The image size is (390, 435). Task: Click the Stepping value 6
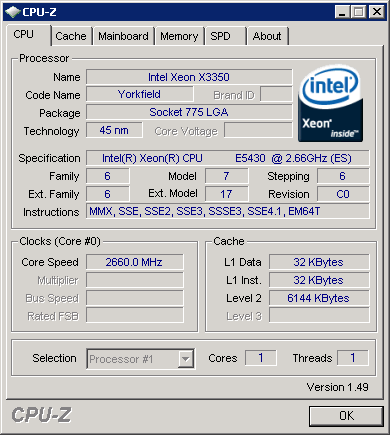click(343, 176)
